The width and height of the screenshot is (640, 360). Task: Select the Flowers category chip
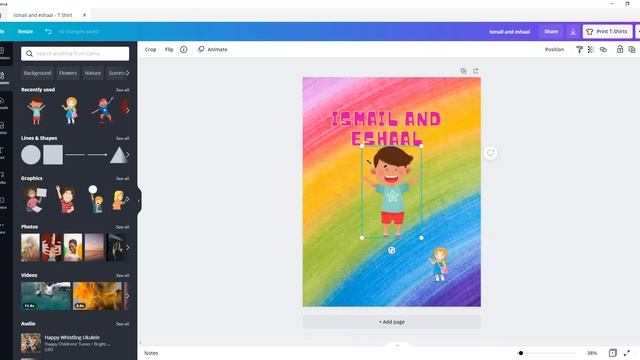pos(68,73)
